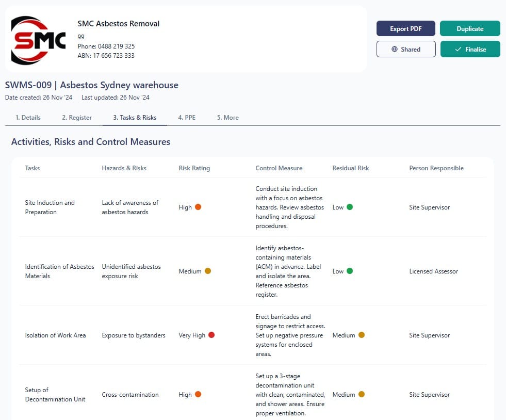Click the red Very High risk dot for Isolation
506x420 pixels.
tap(211, 335)
